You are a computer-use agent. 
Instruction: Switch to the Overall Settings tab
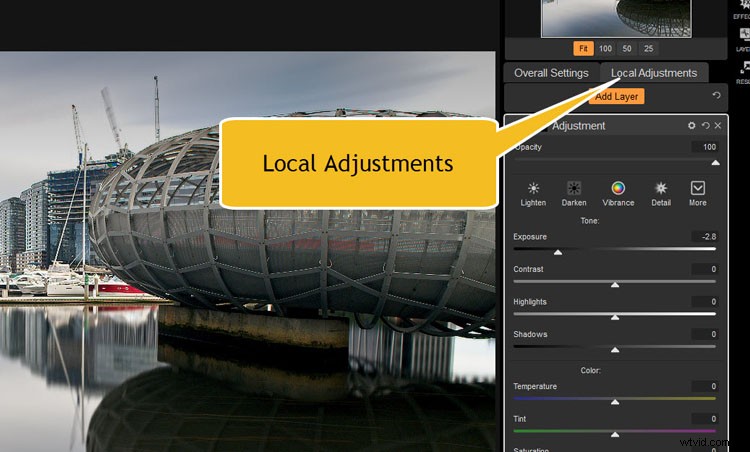pos(551,73)
